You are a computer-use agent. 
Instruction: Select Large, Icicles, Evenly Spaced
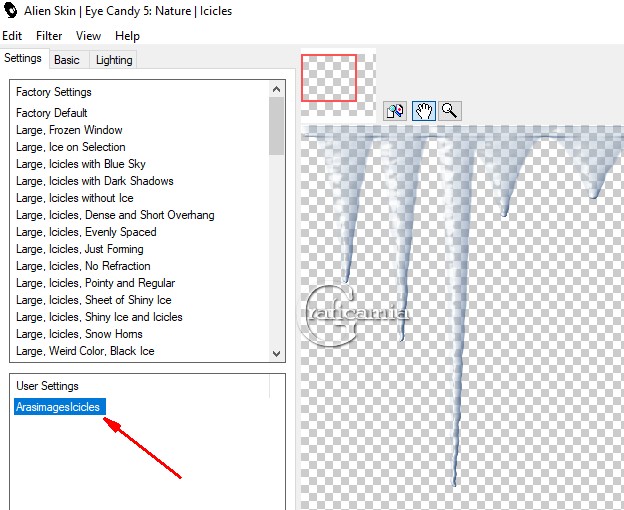coord(86,232)
